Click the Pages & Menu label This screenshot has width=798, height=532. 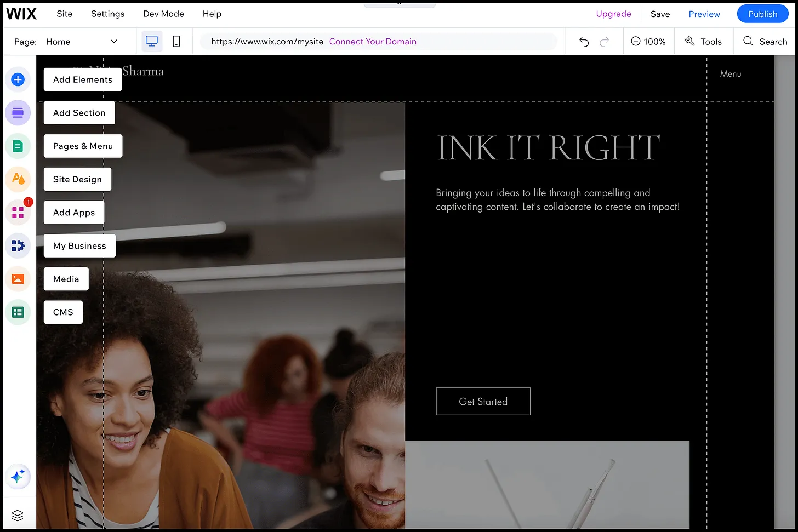83,146
